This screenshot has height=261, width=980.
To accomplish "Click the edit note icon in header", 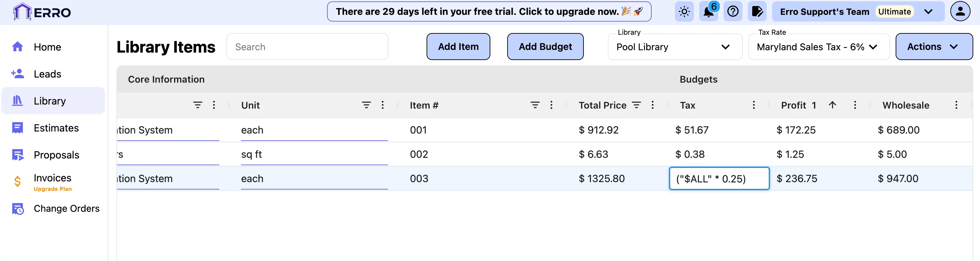I will pos(757,12).
